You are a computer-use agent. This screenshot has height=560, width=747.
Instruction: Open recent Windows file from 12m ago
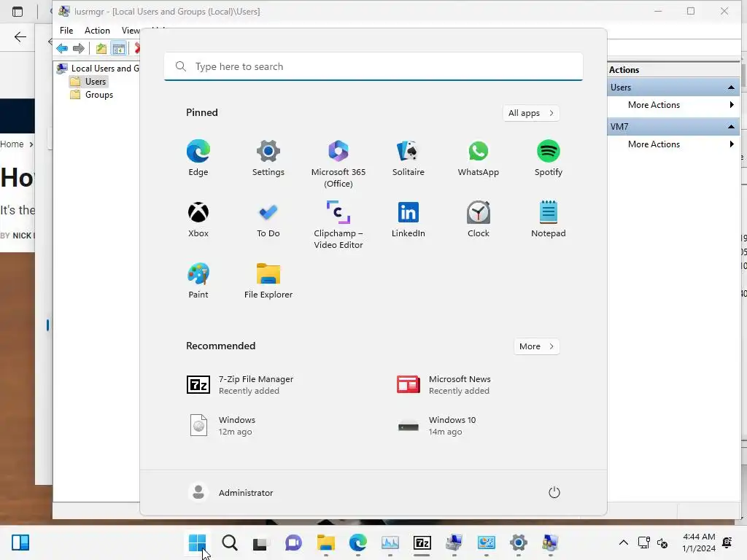click(223, 426)
